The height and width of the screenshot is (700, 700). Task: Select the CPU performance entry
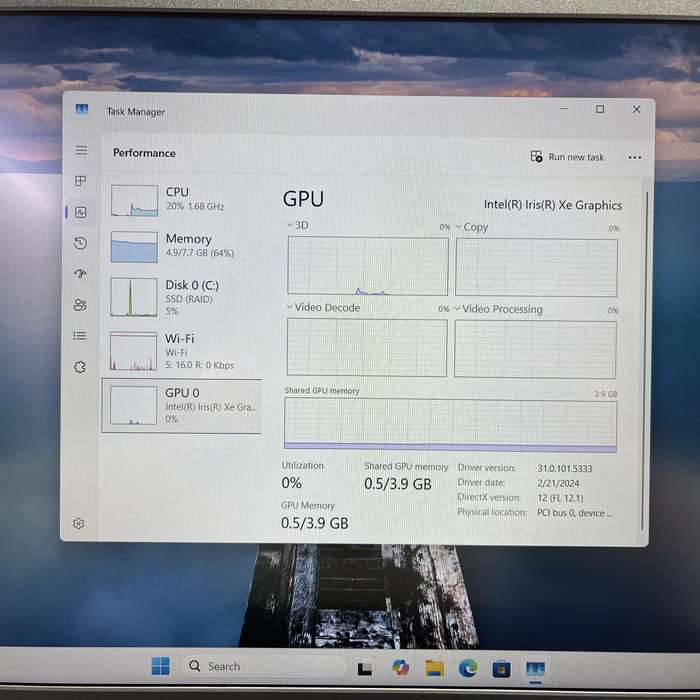tap(183, 200)
